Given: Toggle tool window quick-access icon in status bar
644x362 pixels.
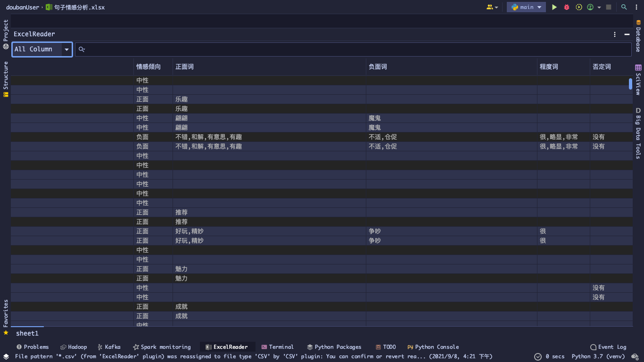Looking at the screenshot, I should point(6,356).
